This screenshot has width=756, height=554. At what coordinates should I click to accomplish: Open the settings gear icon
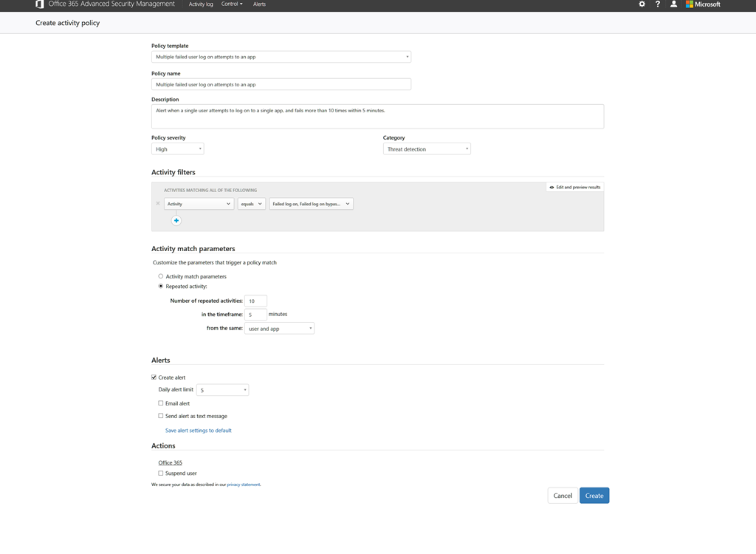(642, 4)
